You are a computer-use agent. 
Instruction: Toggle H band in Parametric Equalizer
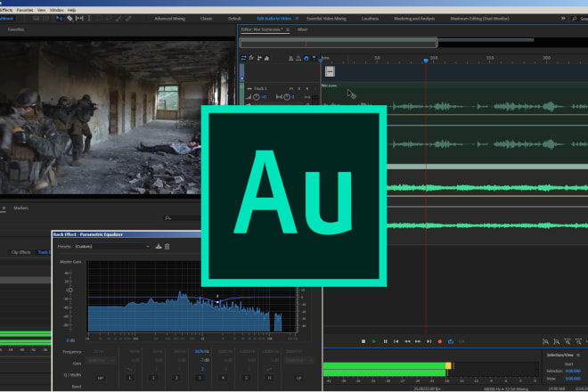(x=269, y=378)
